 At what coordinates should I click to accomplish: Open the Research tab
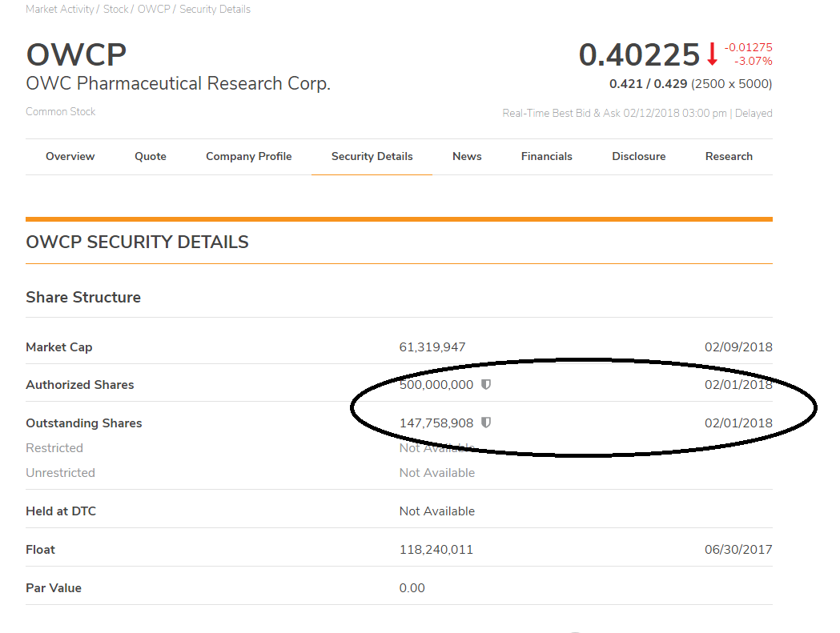[x=729, y=156]
